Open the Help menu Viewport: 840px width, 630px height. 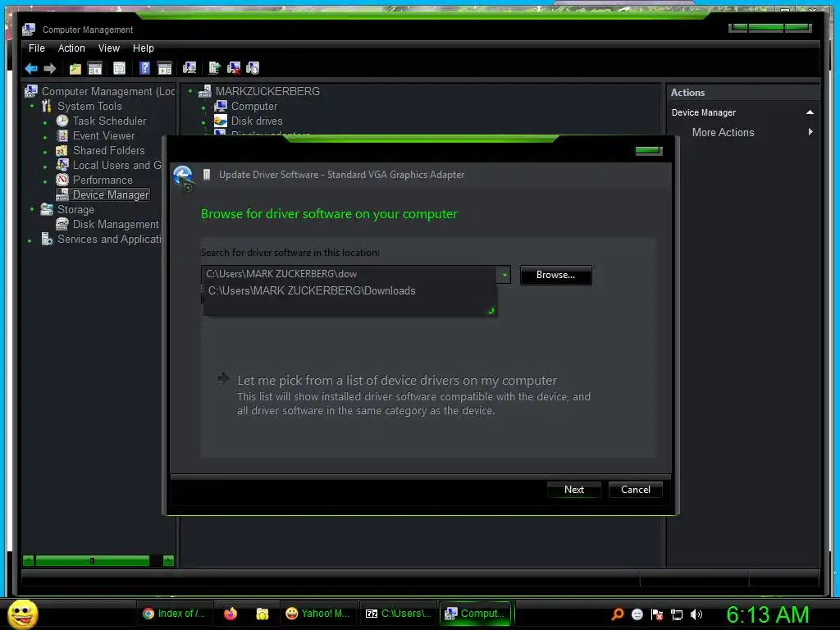click(x=143, y=48)
